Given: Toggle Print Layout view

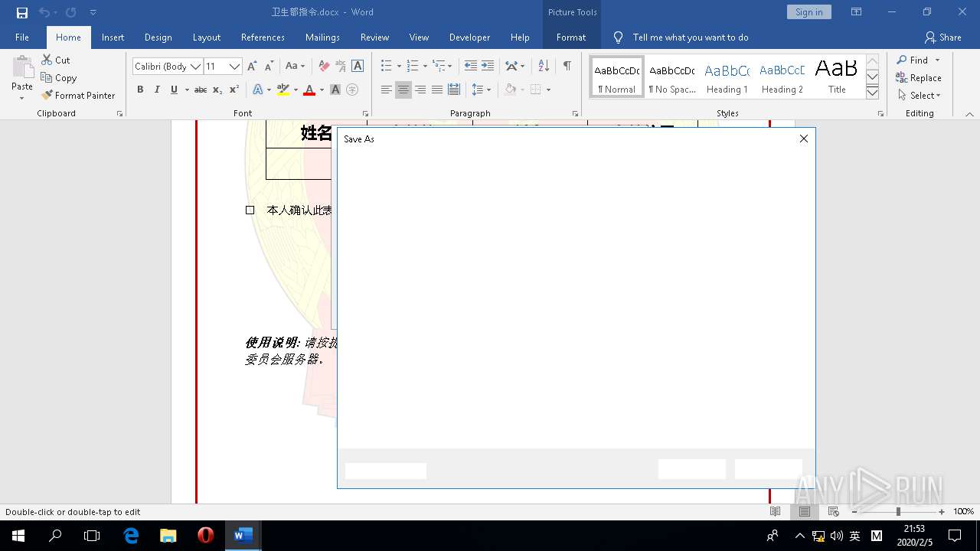Looking at the screenshot, I should click(x=805, y=511).
